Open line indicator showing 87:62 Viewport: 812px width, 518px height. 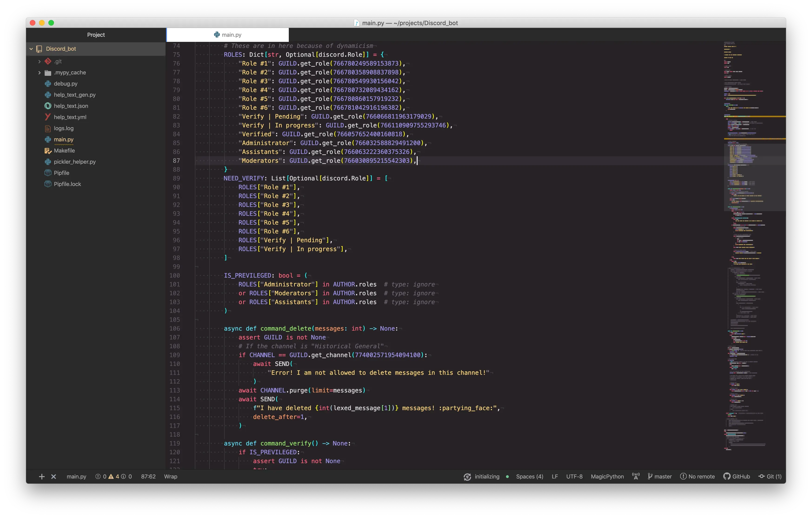(148, 477)
